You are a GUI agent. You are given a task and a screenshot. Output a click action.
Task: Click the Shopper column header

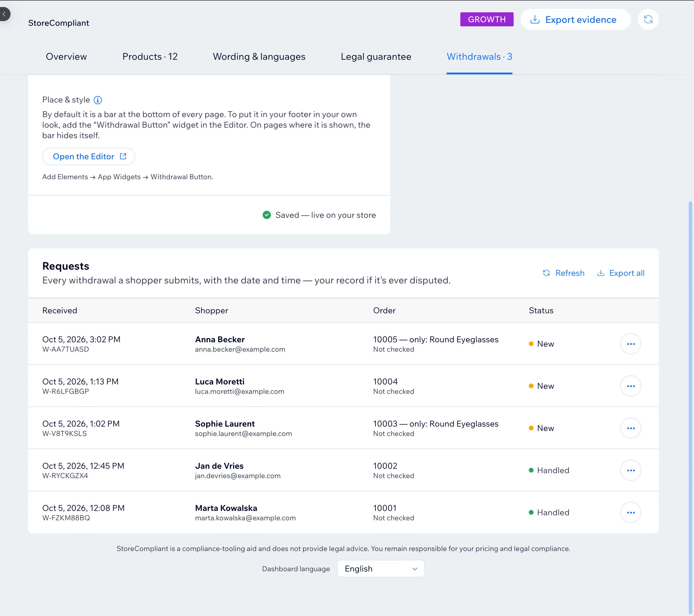point(211,310)
